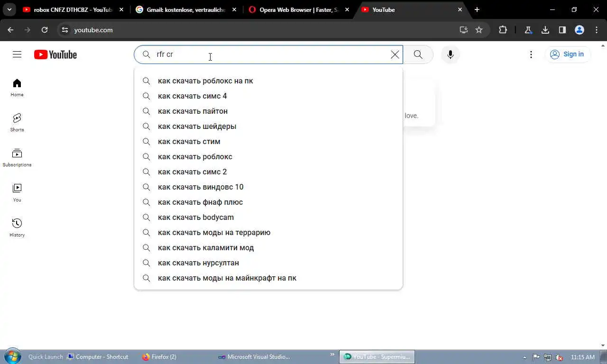This screenshot has width=607, height=364.
Task: Expand Quick Launch overflow chevron
Action: point(332,355)
